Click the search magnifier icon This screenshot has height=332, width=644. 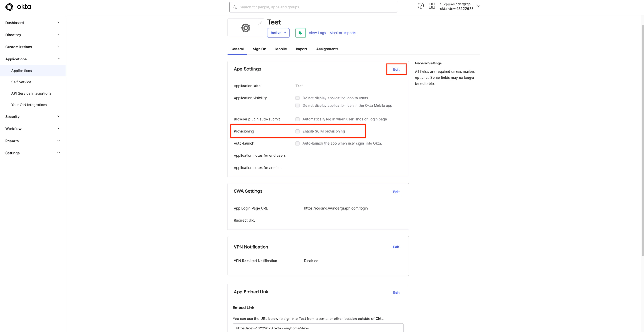pyautogui.click(x=235, y=7)
